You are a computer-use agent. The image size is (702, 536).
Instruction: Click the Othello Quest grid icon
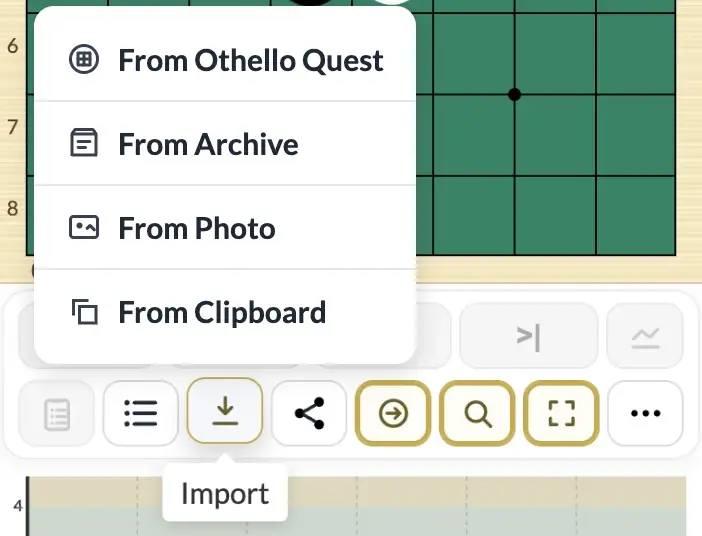tap(84, 59)
